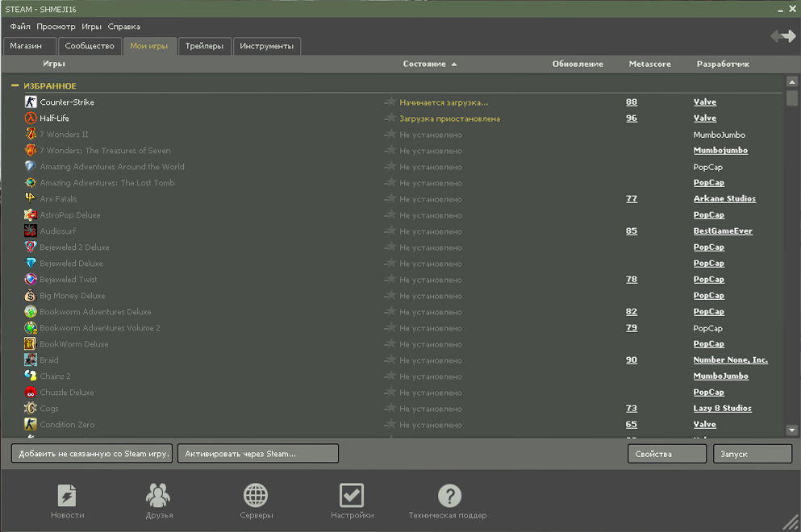Toggle favorite star for Half-Life
The image size is (801, 532).
tap(390, 118)
